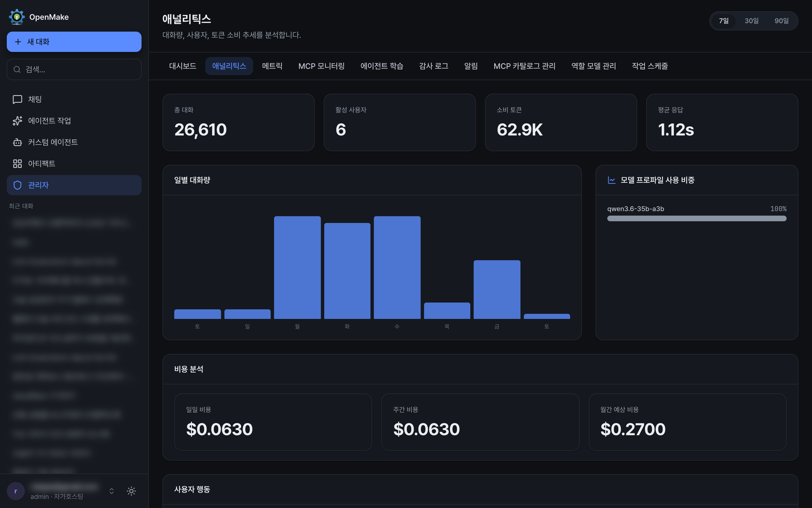Click the OpenMake brand name

pos(49,17)
